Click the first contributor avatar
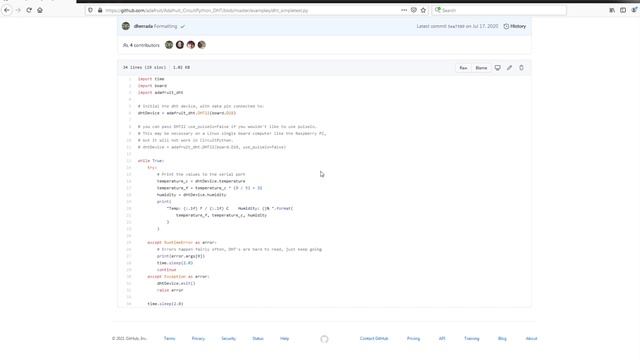This screenshot has width=640, height=360. click(169, 45)
